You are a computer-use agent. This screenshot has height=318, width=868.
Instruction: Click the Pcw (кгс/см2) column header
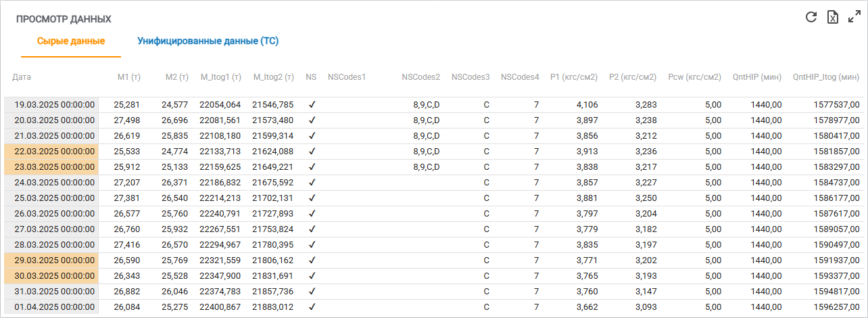pyautogui.click(x=694, y=77)
